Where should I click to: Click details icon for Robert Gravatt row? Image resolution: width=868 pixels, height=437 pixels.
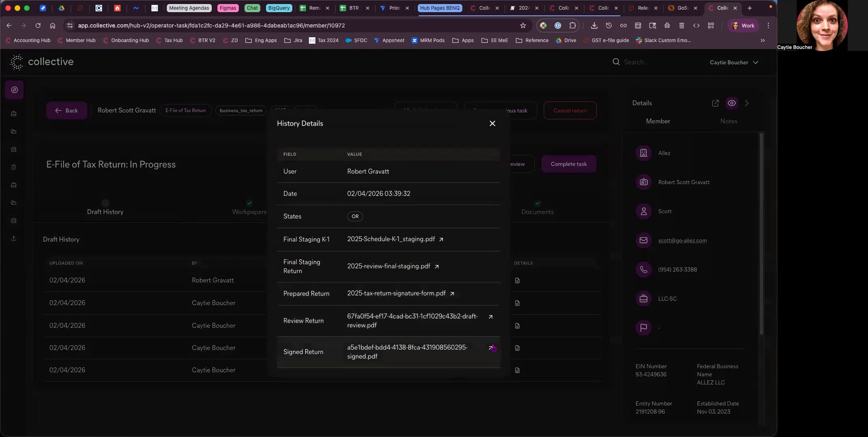pyautogui.click(x=517, y=281)
